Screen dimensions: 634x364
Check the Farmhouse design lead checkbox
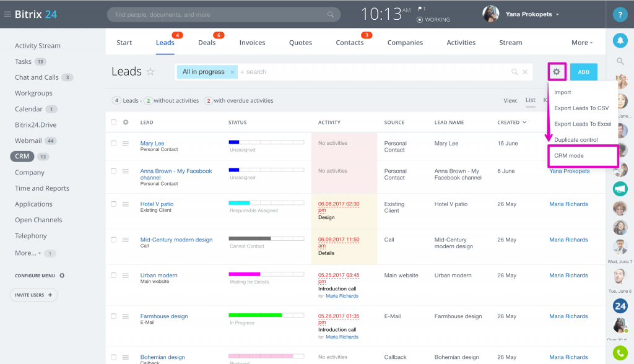[x=114, y=316]
